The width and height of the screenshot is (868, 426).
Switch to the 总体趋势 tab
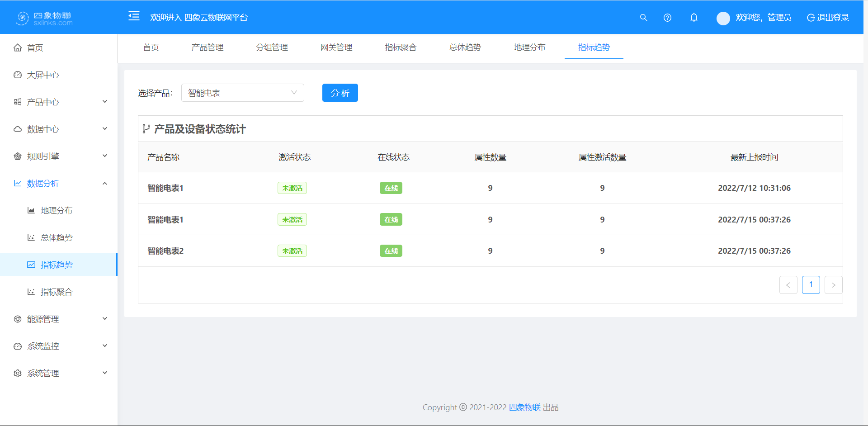pos(465,47)
